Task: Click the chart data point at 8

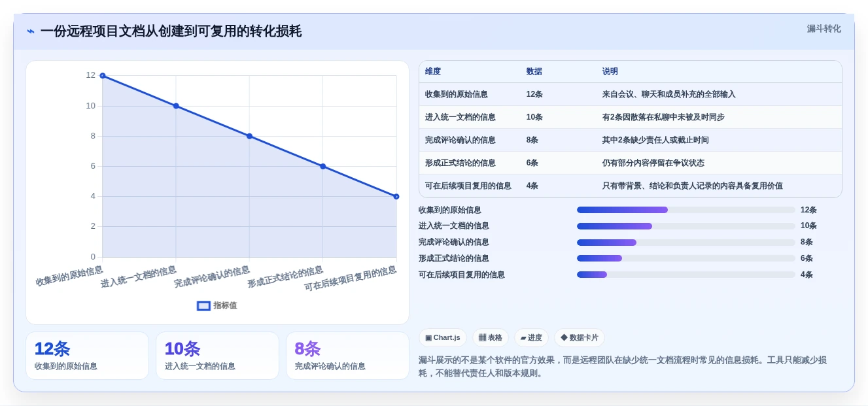Action: click(x=249, y=136)
